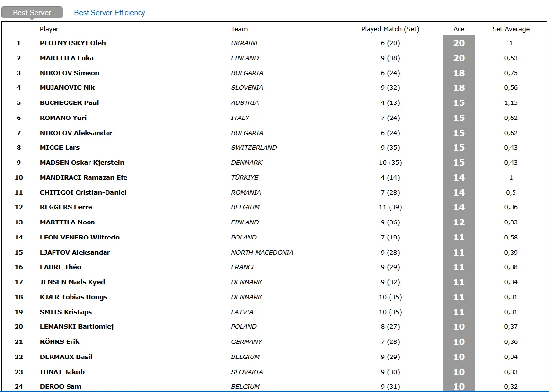Select RÖHRS Erik row
This screenshot has height=392, width=549.
click(274, 342)
